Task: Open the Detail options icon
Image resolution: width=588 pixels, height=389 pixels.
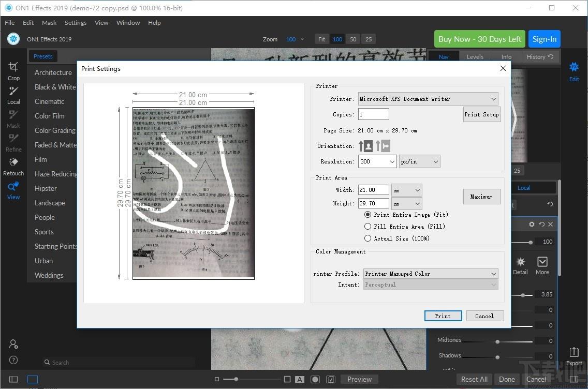Action: [521, 266]
